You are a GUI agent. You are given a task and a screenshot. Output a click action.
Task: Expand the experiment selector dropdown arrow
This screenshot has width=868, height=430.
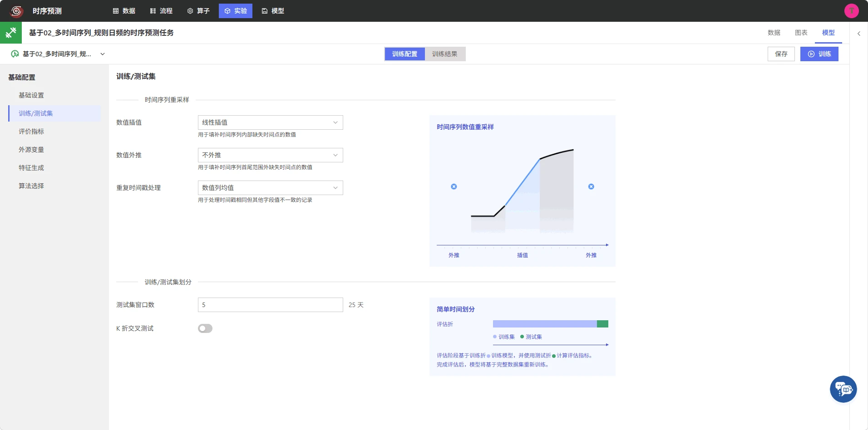point(103,54)
